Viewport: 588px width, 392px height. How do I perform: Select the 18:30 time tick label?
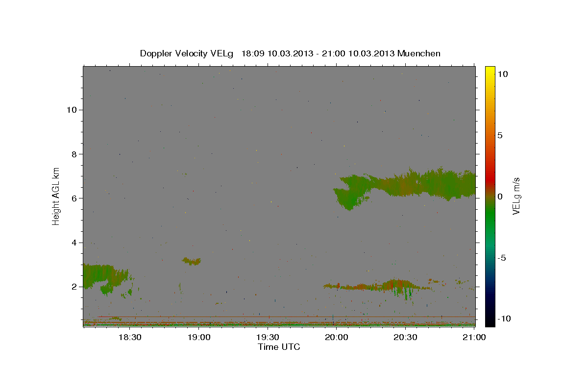click(x=131, y=337)
